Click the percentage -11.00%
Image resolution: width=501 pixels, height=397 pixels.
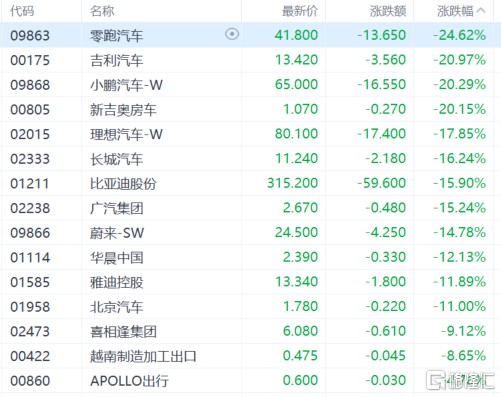click(459, 306)
